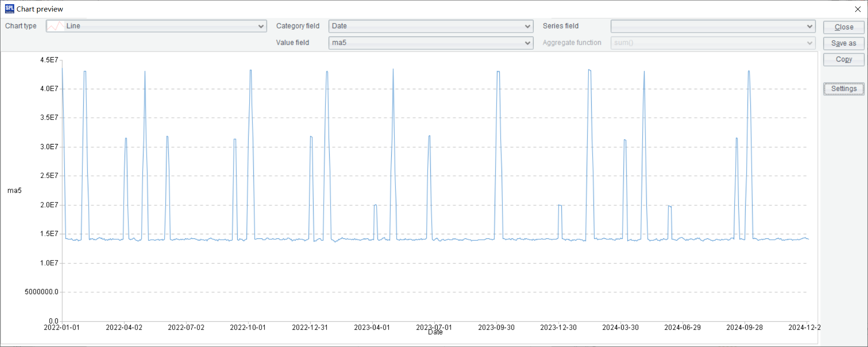Click the ma5 y-axis title

pos(14,191)
